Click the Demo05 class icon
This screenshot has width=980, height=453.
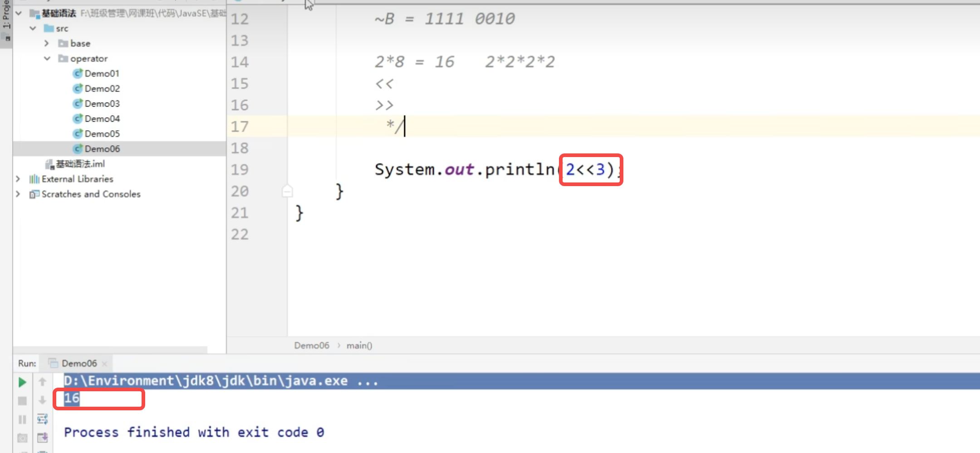pos(78,133)
